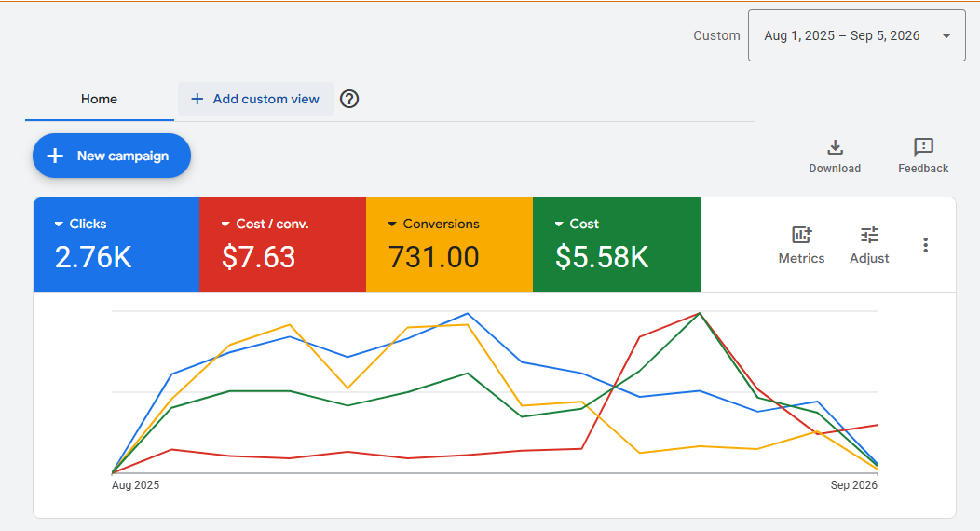980x531 pixels.
Task: Click the Custom date label
Action: [x=717, y=35]
